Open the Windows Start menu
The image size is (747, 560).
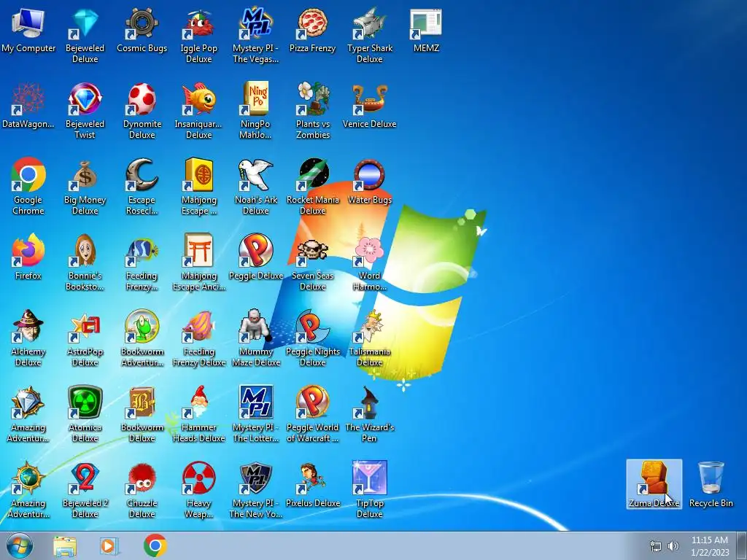(x=20, y=545)
